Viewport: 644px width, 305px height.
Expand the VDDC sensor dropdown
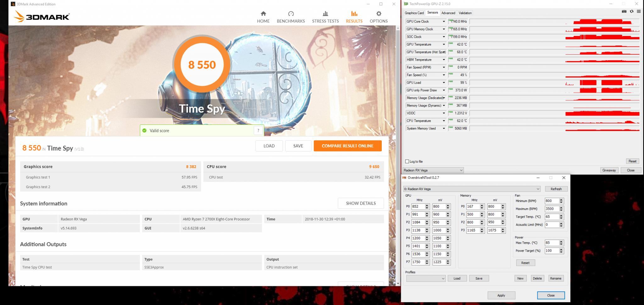pyautogui.click(x=444, y=113)
